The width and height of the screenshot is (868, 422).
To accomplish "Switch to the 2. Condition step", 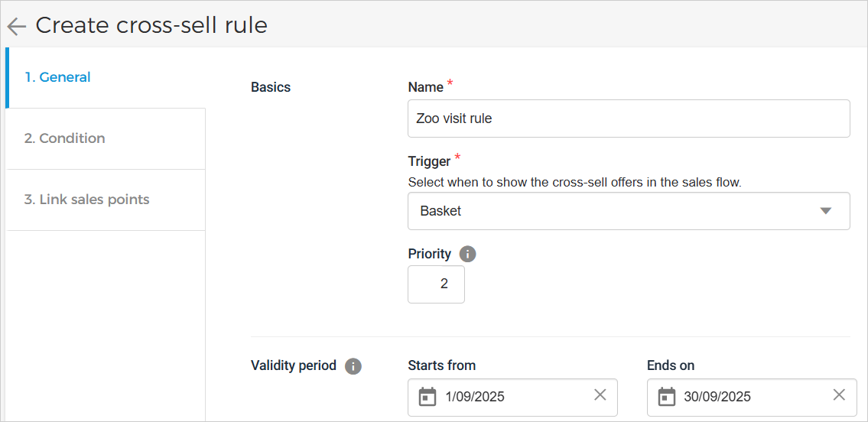I will click(64, 138).
